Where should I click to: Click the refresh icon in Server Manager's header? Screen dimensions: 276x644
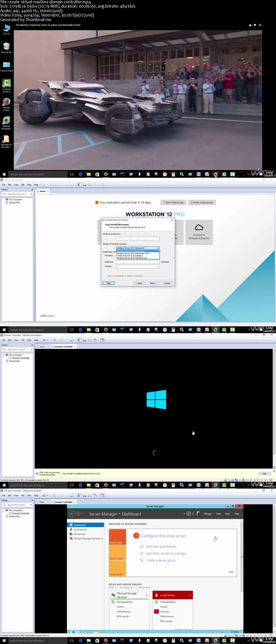[189, 514]
